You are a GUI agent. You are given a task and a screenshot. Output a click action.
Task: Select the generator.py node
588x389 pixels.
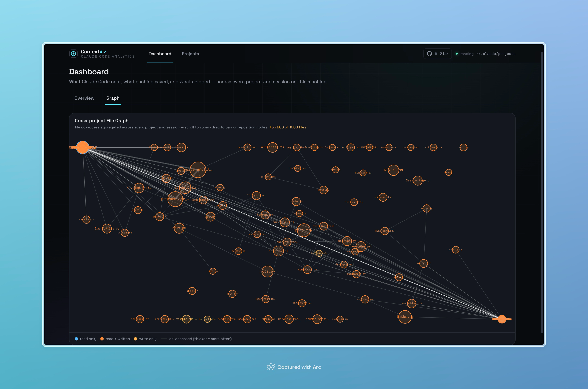pos(307,269)
